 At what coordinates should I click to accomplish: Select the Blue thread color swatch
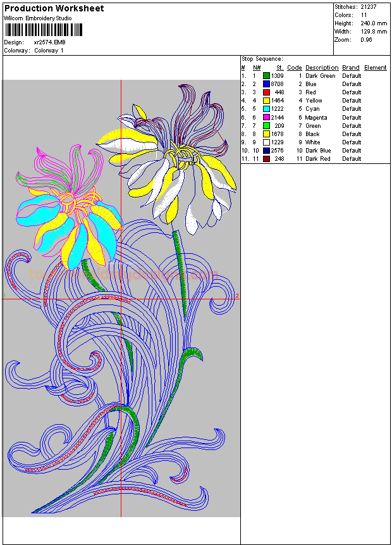266,84
